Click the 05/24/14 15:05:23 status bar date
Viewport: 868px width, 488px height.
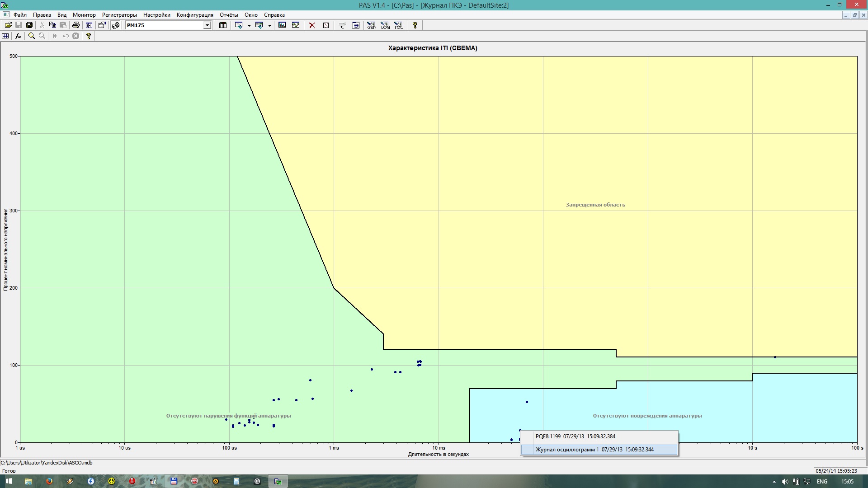tap(836, 471)
